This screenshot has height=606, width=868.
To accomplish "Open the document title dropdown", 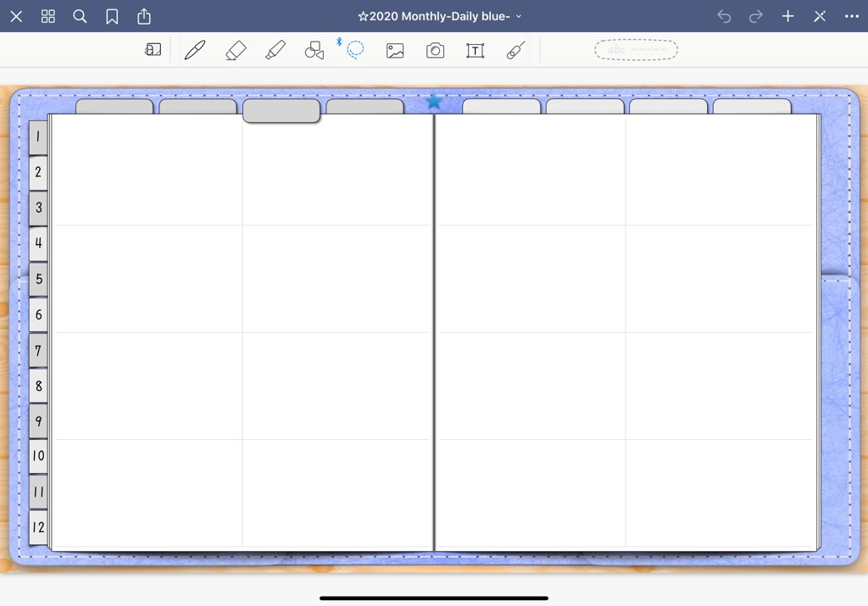I will click(440, 17).
